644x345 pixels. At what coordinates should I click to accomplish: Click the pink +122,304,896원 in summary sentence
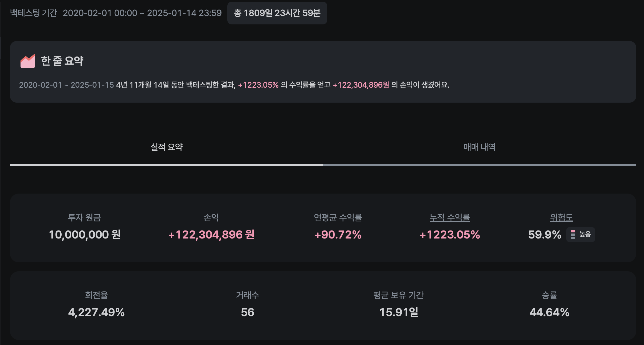pos(361,85)
